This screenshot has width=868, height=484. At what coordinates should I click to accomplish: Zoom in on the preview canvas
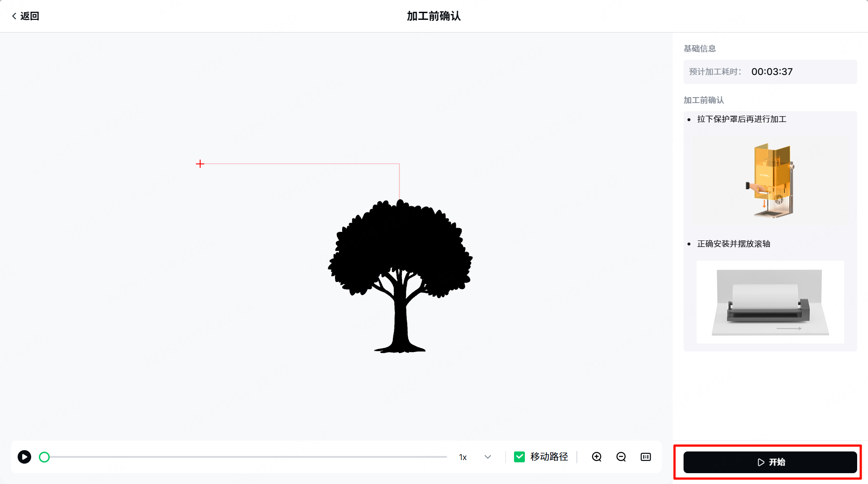click(597, 457)
